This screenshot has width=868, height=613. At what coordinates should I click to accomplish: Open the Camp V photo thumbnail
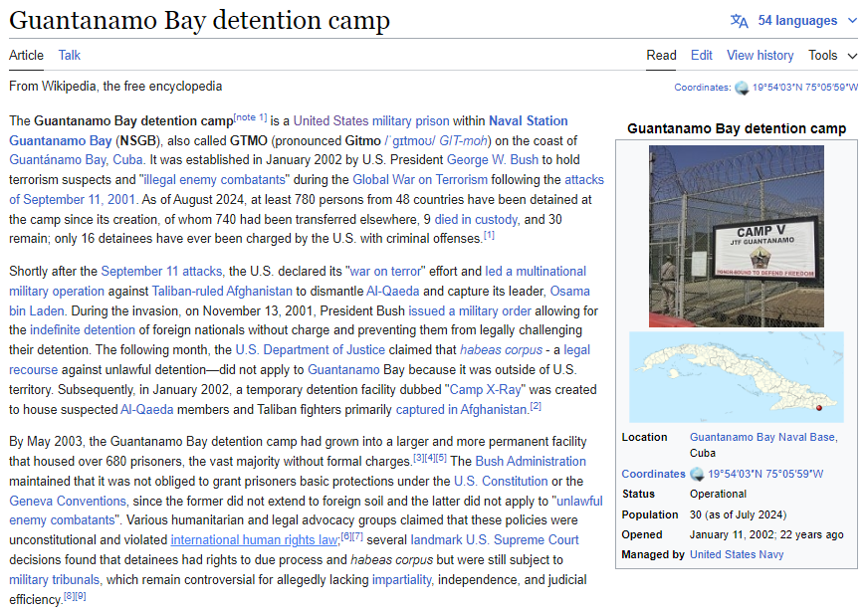coord(737,236)
